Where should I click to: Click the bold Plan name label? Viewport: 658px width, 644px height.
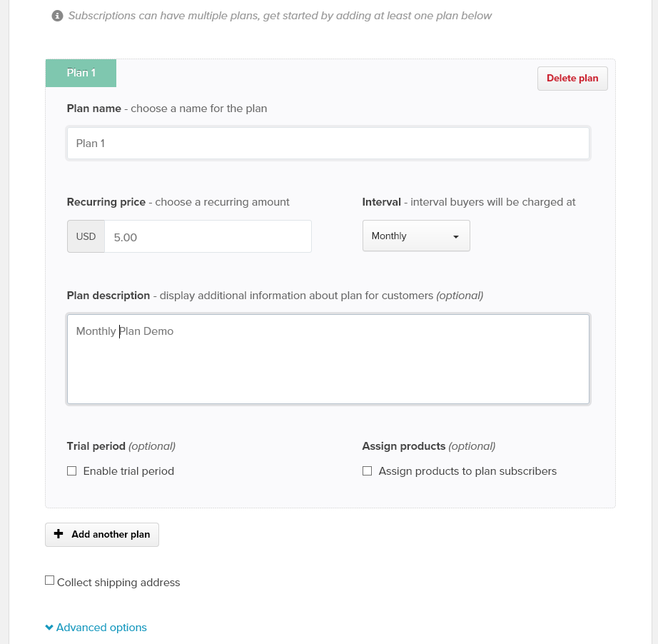pyautogui.click(x=93, y=109)
